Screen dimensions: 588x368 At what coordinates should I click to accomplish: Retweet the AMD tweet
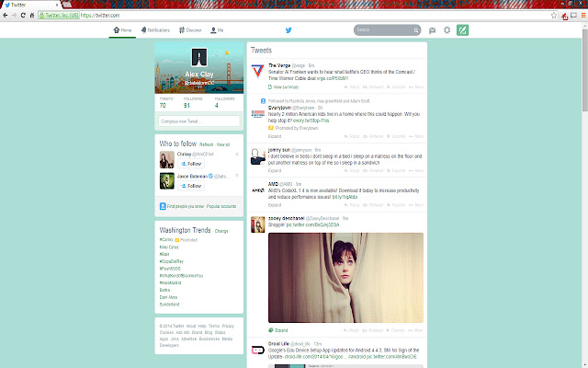373,205
